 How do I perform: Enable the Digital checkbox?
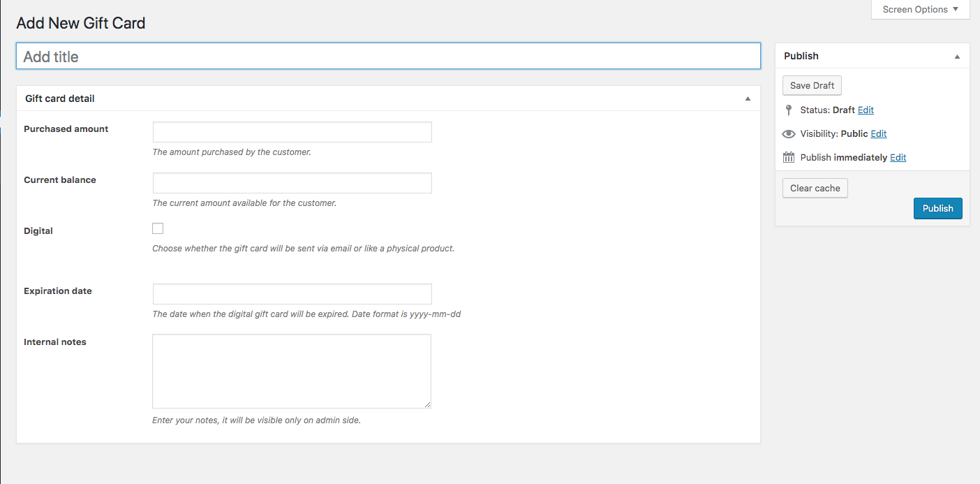tap(158, 228)
